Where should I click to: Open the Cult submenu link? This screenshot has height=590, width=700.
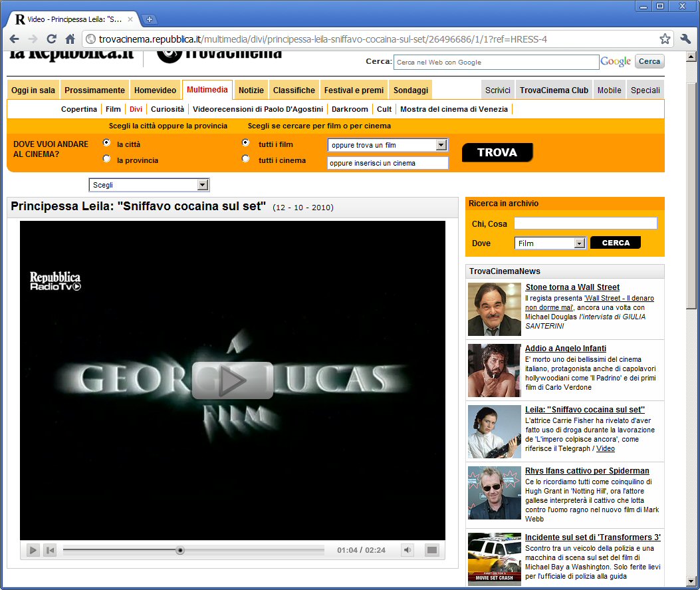(384, 109)
